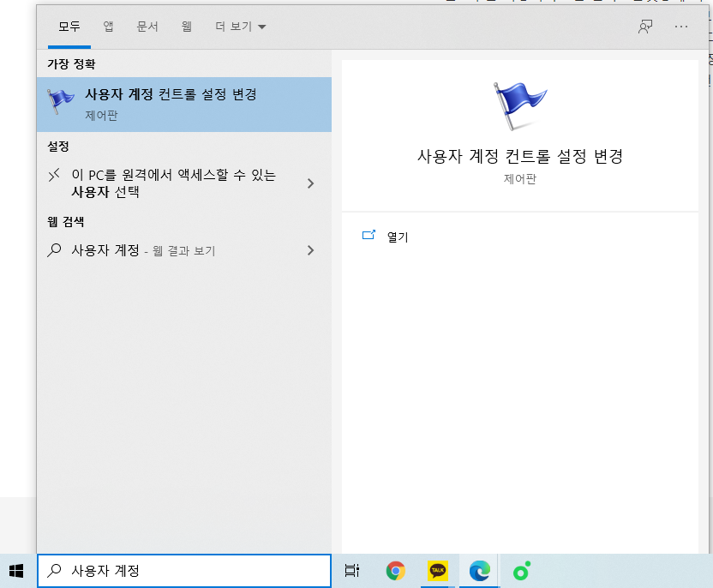Click the large blue flag preview icon
Viewport: 713px width, 588px height.
520,106
